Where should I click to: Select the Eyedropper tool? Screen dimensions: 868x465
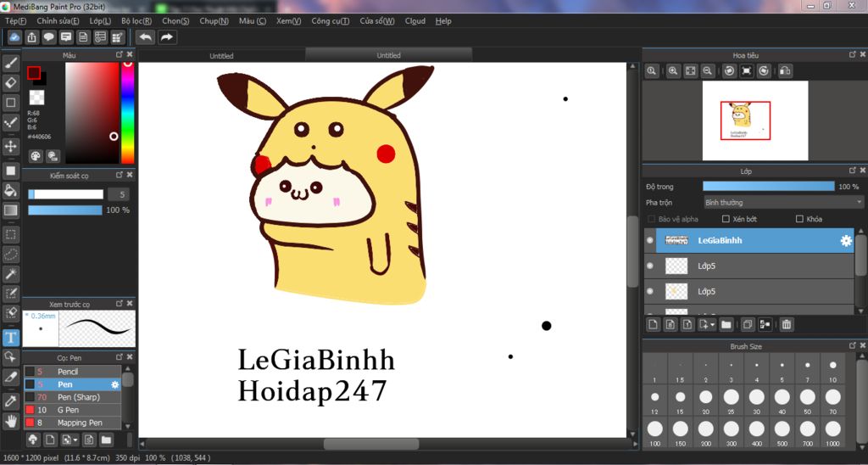(x=10, y=401)
